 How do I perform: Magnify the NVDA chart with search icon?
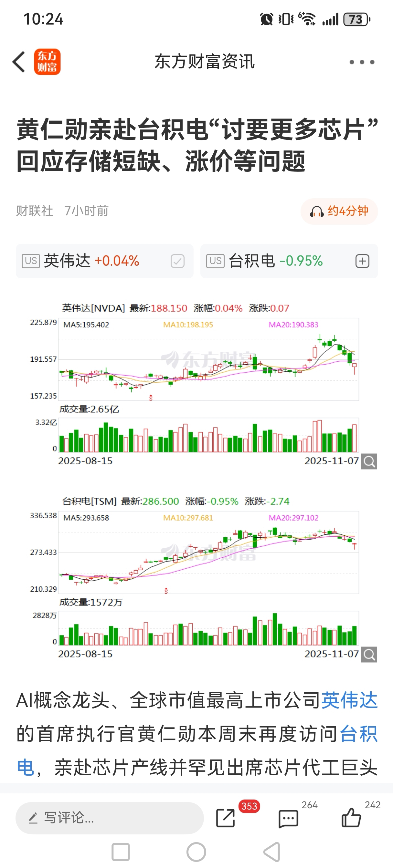[369, 461]
